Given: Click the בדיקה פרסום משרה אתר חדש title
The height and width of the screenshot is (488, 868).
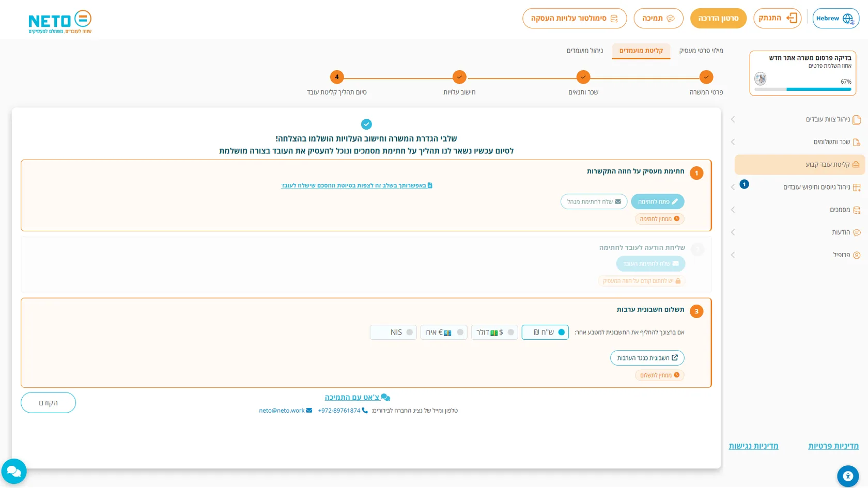Looking at the screenshot, I should click(x=810, y=58).
